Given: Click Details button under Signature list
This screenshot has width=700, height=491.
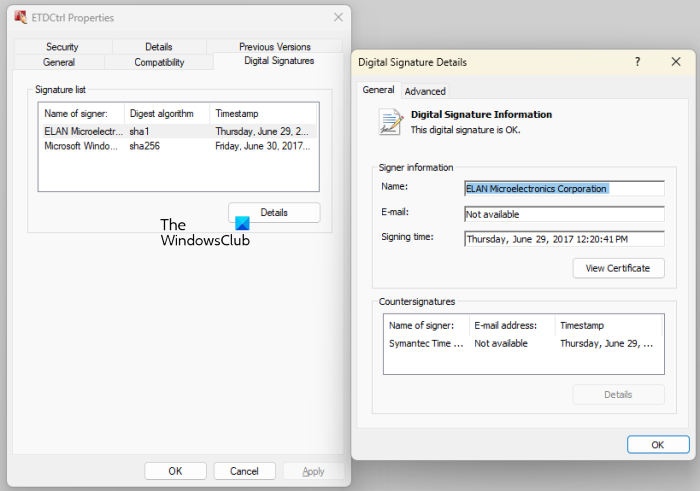Looking at the screenshot, I should click(274, 212).
